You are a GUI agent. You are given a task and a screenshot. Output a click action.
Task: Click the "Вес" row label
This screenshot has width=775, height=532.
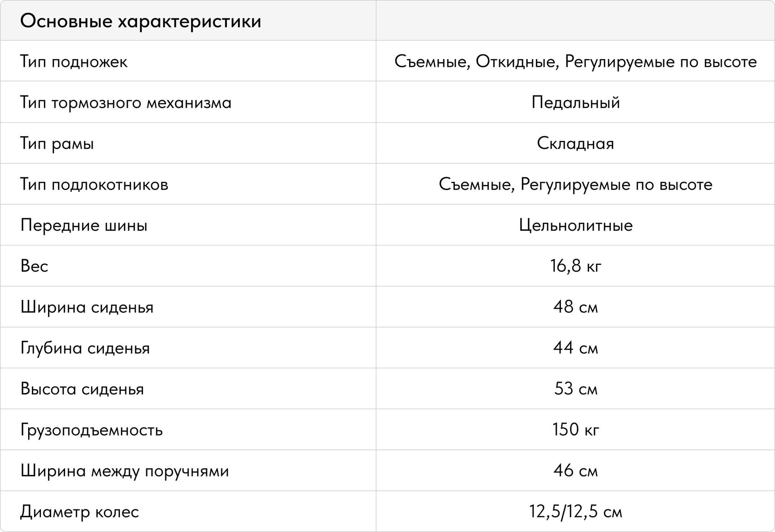34,266
